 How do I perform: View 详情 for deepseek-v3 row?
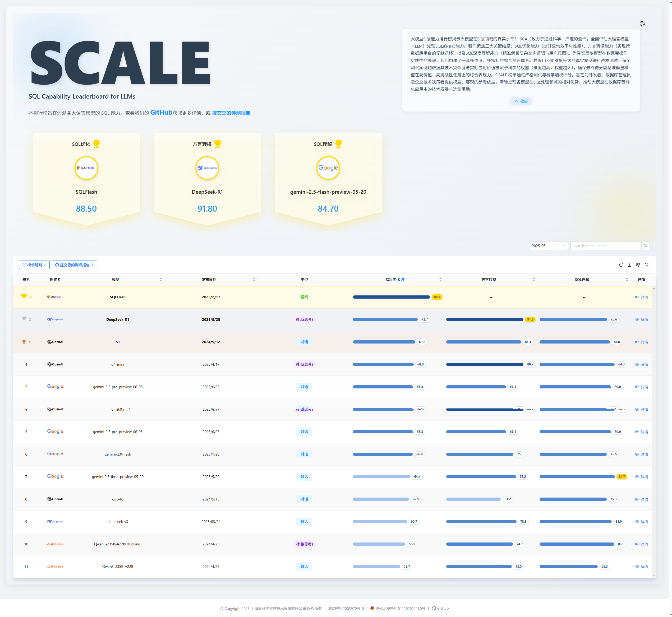click(x=642, y=522)
